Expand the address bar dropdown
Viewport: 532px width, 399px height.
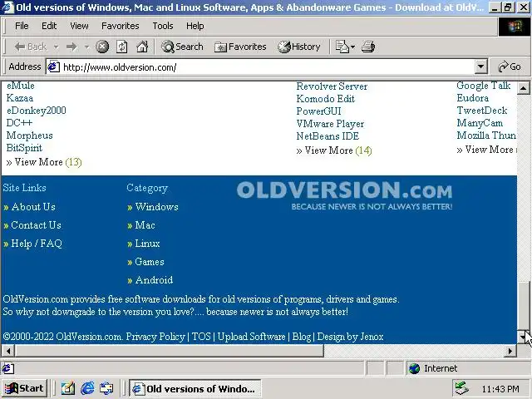(480, 66)
